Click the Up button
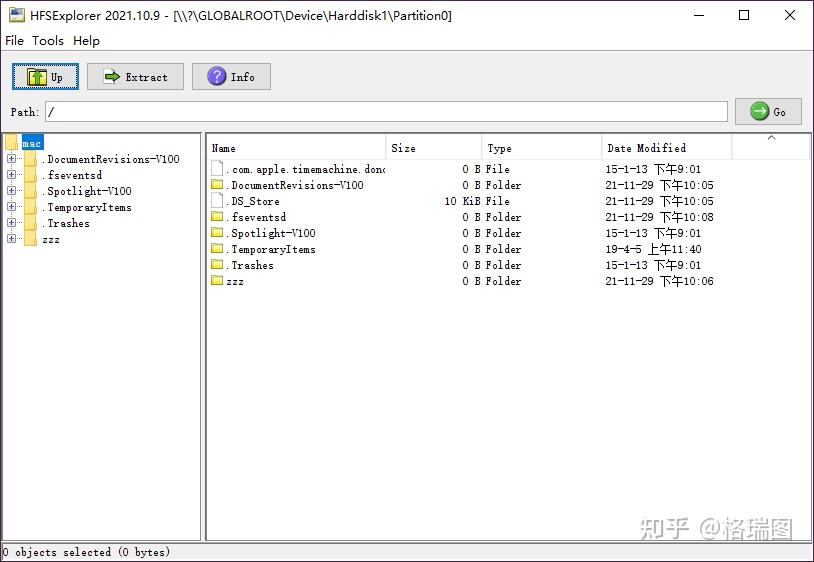This screenshot has width=814, height=562. pyautogui.click(x=46, y=77)
